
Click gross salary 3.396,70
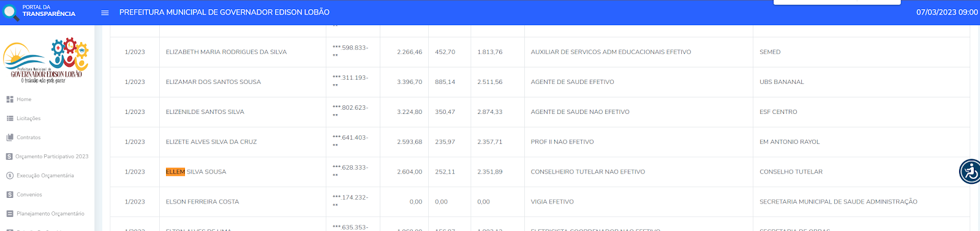click(x=409, y=82)
